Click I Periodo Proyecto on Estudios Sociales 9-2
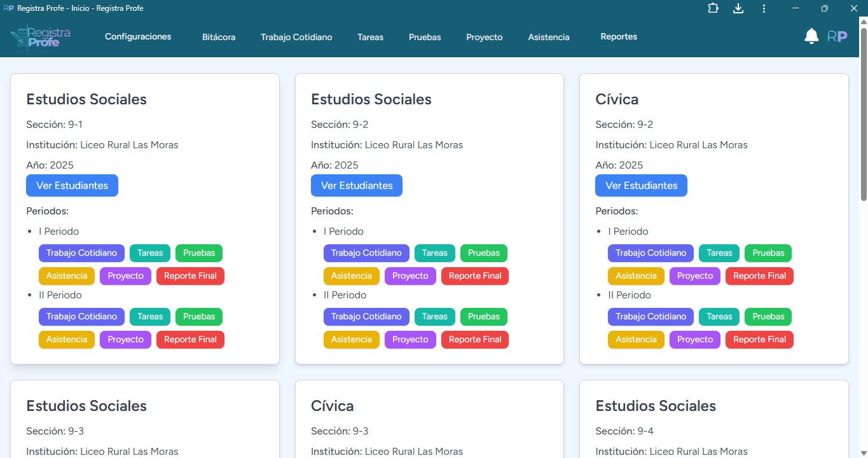Viewport: 868px width, 458px height. tap(410, 276)
